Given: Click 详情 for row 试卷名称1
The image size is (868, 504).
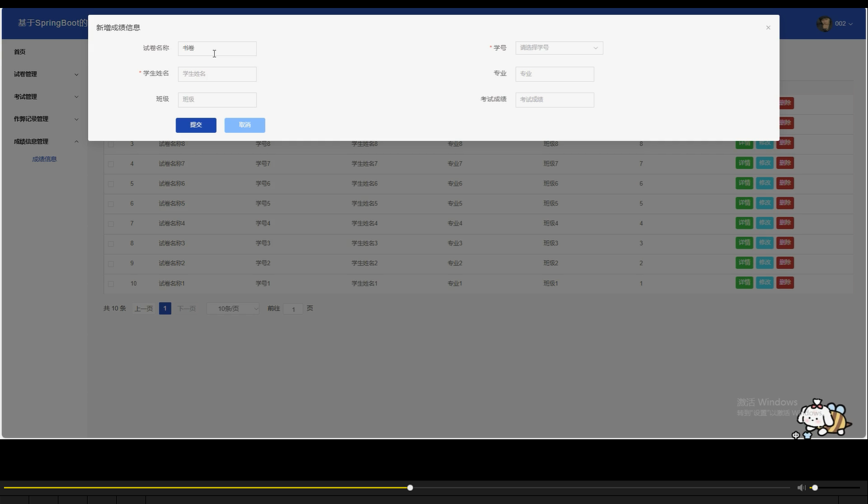Looking at the screenshot, I should (744, 282).
